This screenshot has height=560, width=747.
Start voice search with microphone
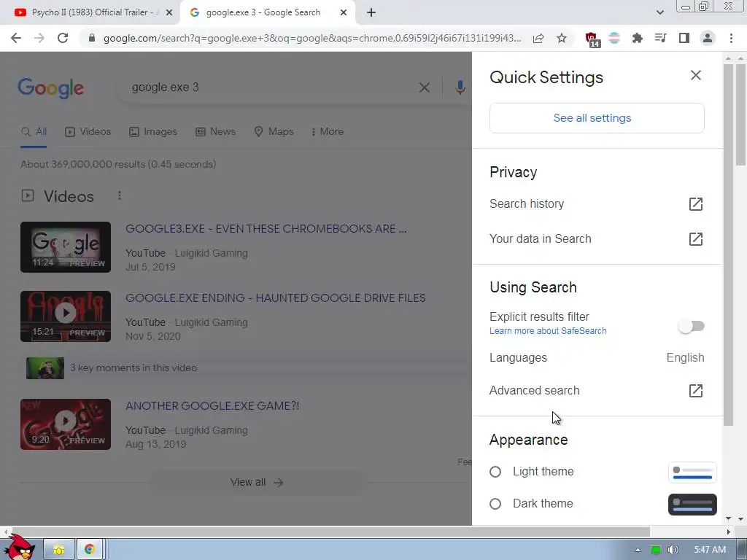click(460, 87)
